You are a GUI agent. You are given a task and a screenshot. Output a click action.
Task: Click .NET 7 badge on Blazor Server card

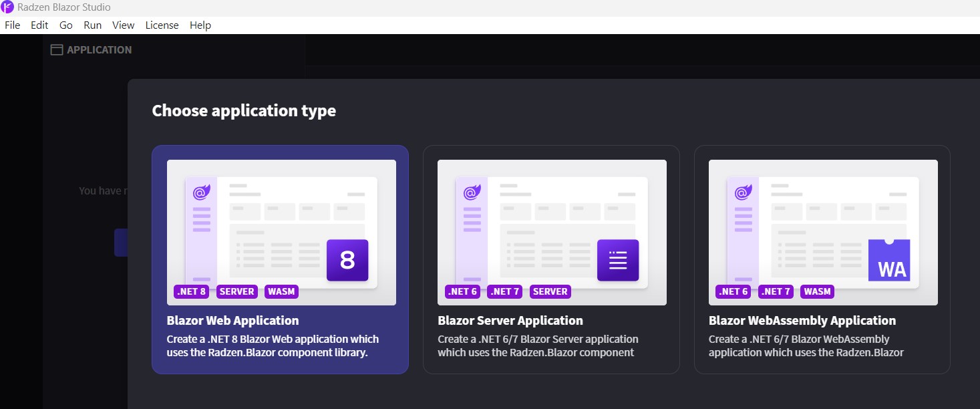pyautogui.click(x=505, y=291)
